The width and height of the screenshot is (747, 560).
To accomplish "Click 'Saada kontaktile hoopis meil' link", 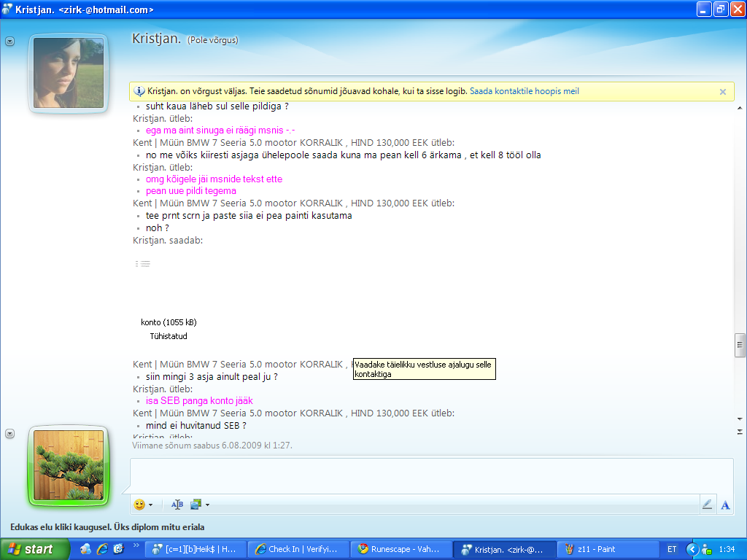I will pyautogui.click(x=525, y=92).
